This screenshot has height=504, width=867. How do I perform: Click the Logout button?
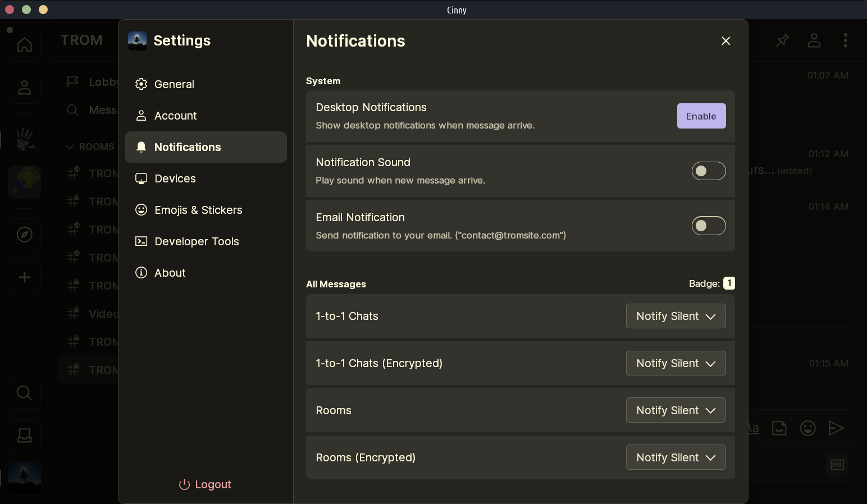pos(205,484)
